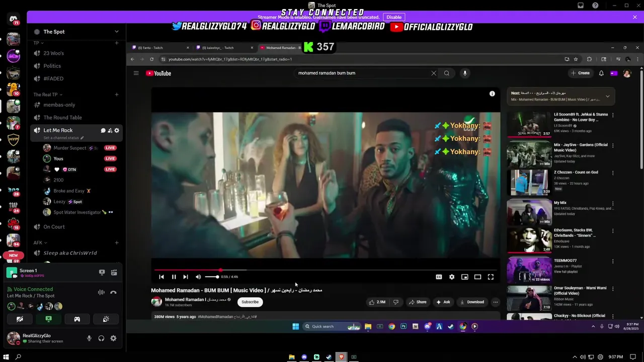Download the video
644x362 pixels.
(472, 302)
